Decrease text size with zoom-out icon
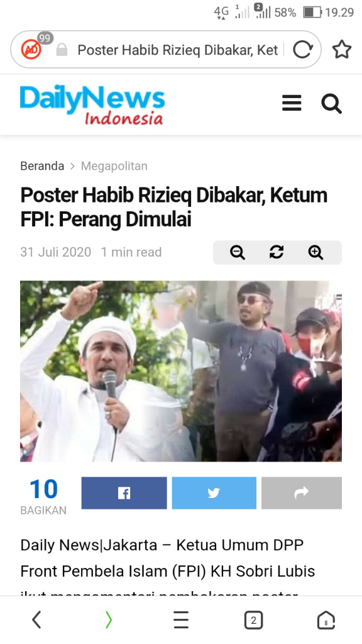 tap(238, 252)
